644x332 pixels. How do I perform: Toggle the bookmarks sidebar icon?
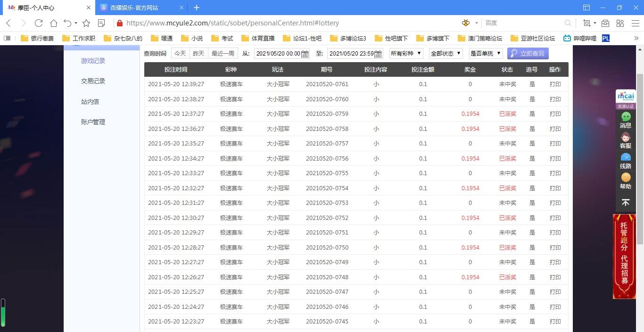(7, 38)
